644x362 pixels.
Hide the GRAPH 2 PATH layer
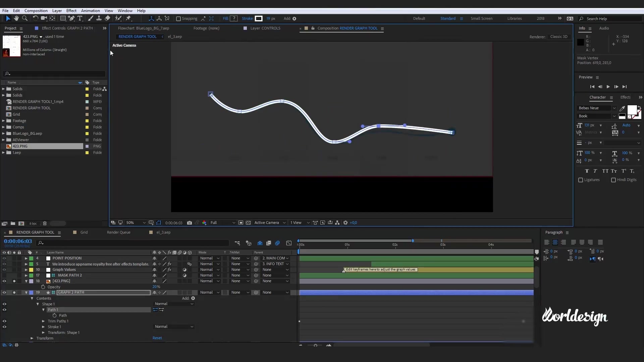[x=4, y=292]
